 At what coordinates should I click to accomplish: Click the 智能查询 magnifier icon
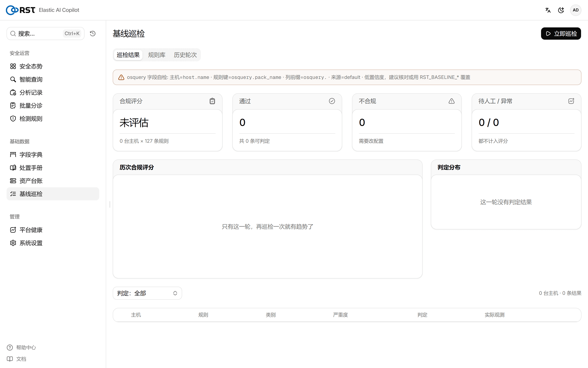tap(13, 79)
